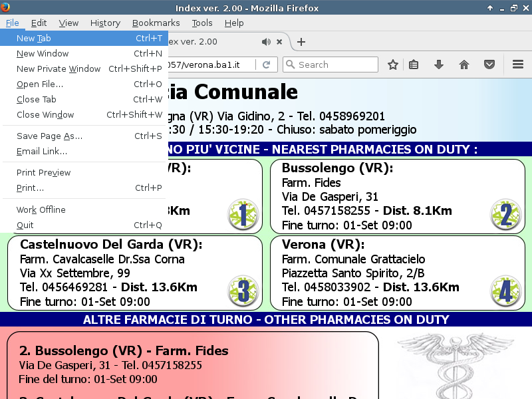Go to the Firefox home page icon
532x399 pixels.
pyautogui.click(x=464, y=65)
